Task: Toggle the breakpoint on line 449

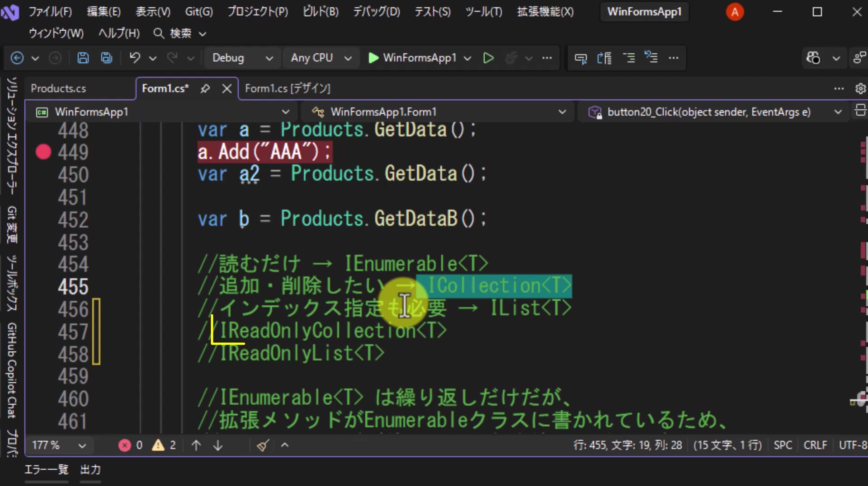Action: [43, 152]
